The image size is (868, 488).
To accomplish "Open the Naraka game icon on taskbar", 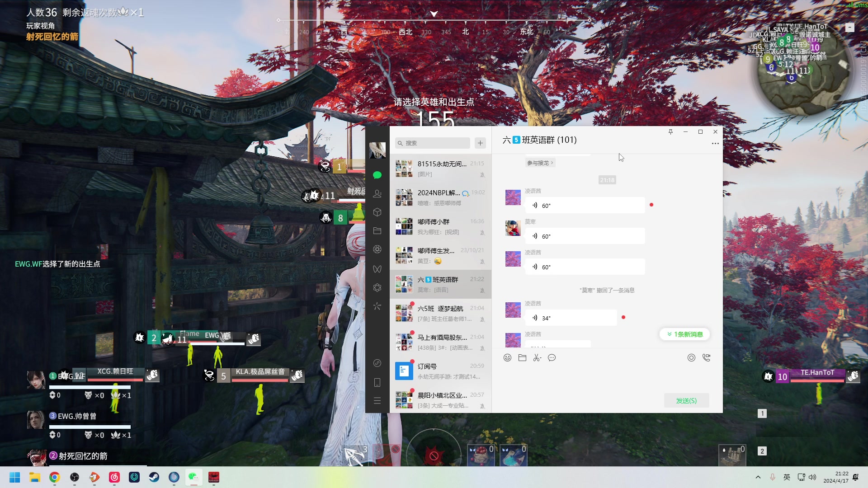I will 214,477.
